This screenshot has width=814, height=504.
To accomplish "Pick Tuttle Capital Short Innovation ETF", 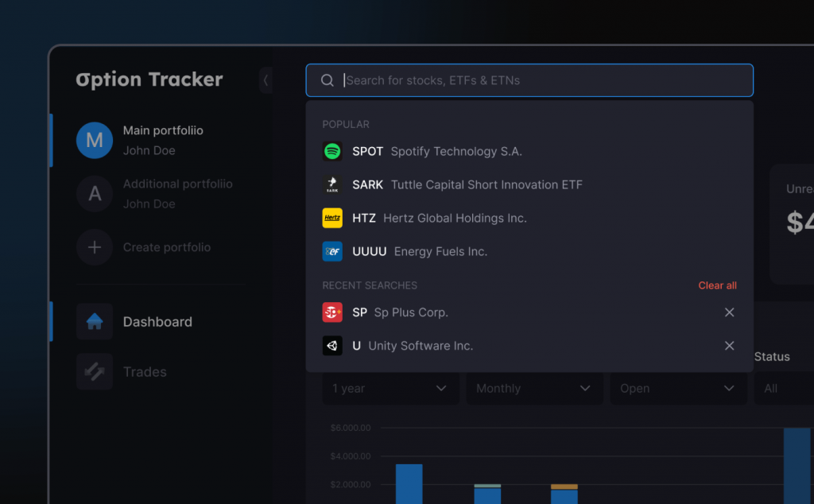I will point(529,184).
